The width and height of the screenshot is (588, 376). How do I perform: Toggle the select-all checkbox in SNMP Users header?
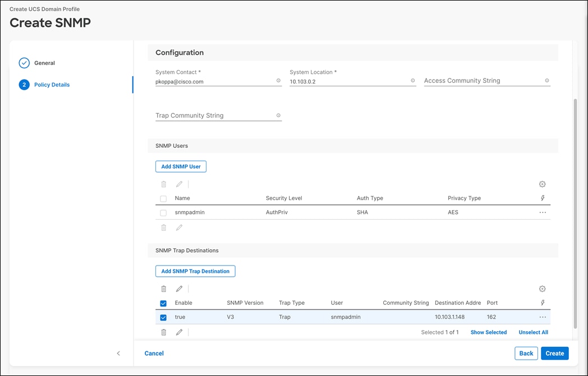click(163, 198)
